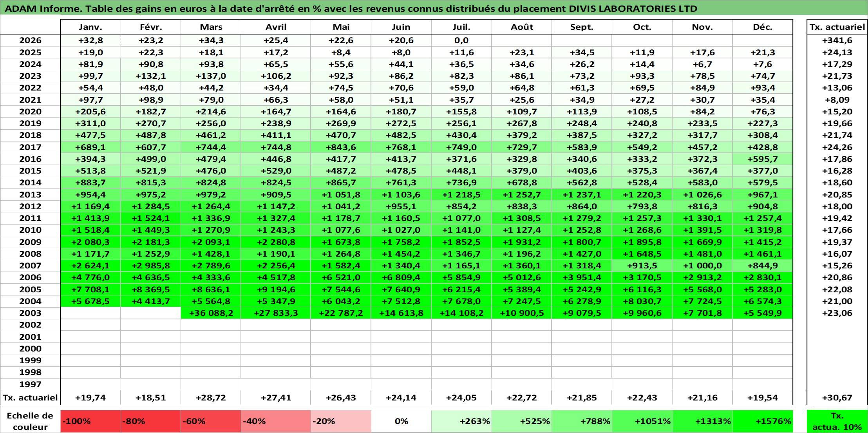Click the ADAM Informe table title
Image resolution: width=868 pixels, height=433 pixels.
pyautogui.click(x=351, y=9)
